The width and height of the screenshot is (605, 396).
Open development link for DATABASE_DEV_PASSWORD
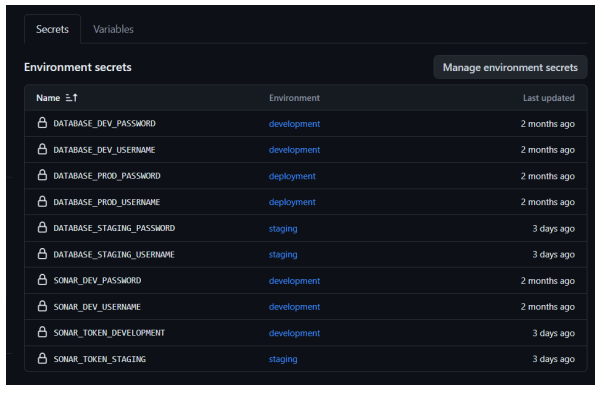(294, 124)
